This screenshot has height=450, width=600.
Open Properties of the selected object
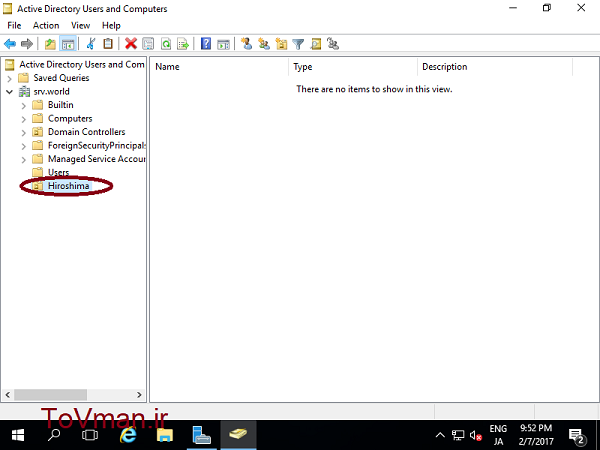(148, 44)
